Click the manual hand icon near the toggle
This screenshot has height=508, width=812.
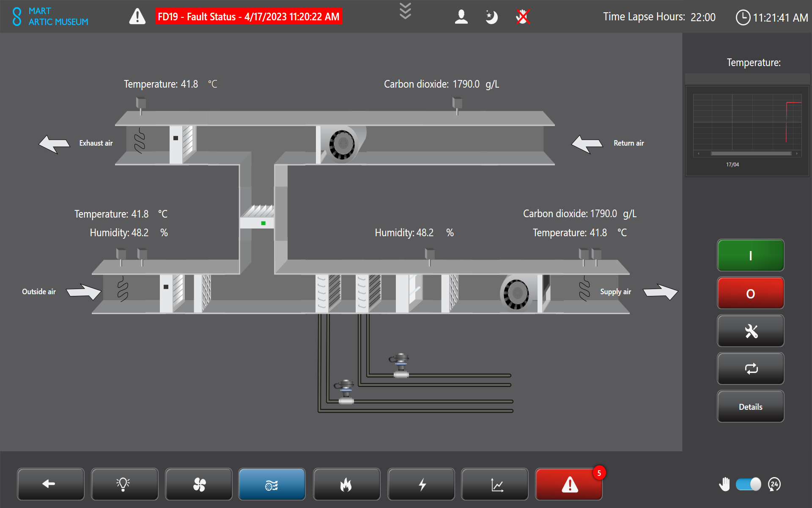coord(724,484)
